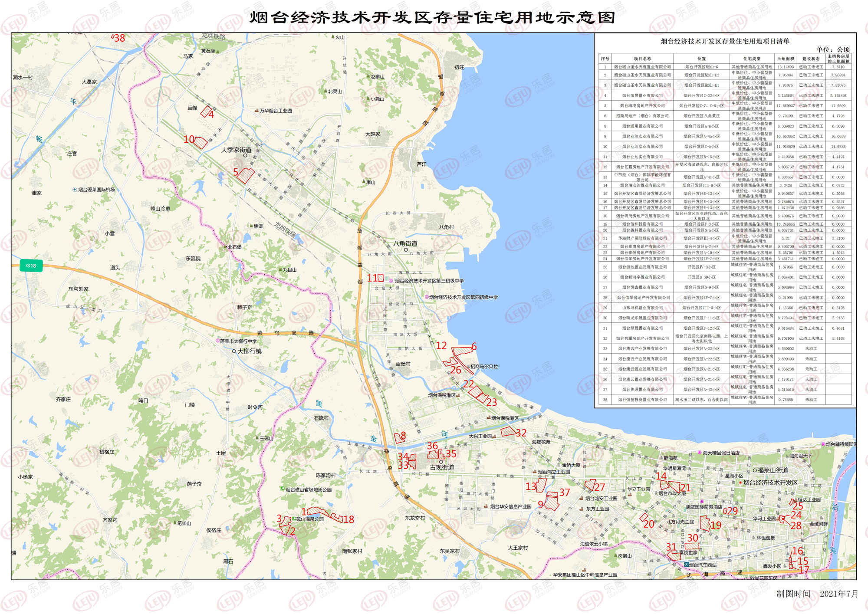Click the 序号 column header
This screenshot has height=614, width=868.
pyautogui.click(x=605, y=59)
